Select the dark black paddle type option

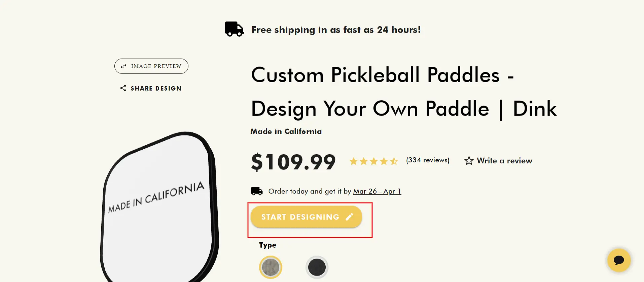point(316,267)
